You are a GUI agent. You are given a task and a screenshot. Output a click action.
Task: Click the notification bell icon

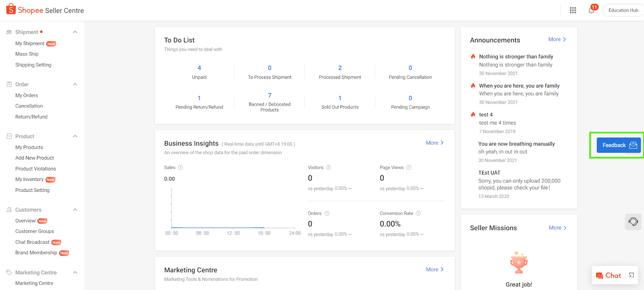click(x=591, y=10)
